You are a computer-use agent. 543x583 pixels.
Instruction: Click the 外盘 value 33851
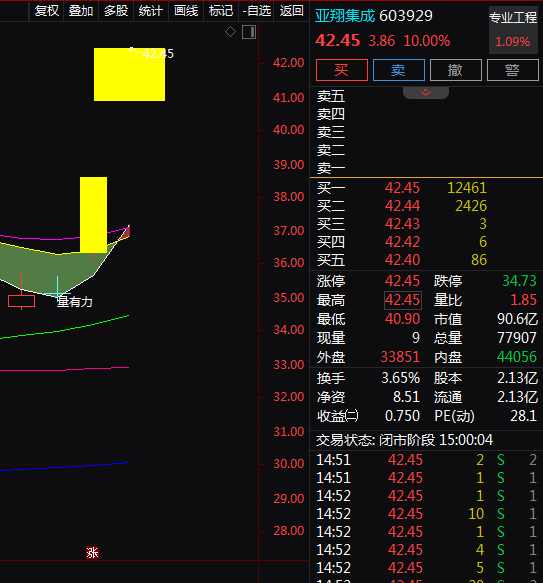pyautogui.click(x=400, y=357)
